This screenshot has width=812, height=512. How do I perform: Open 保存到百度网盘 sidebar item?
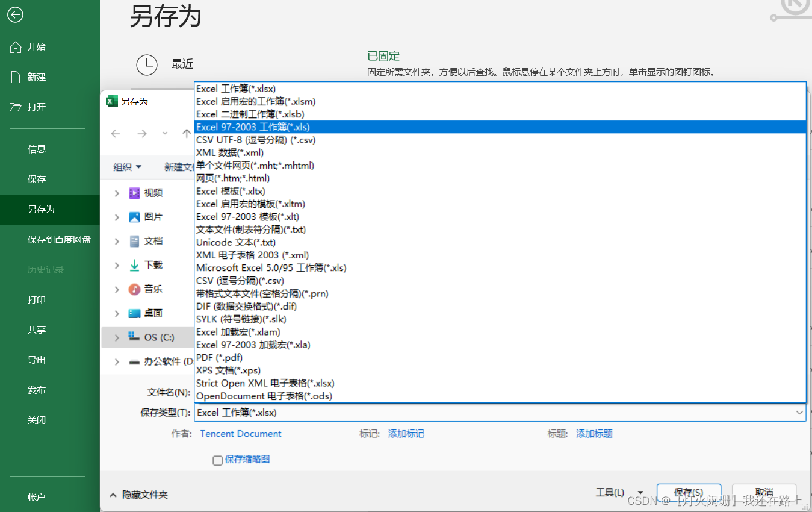(x=50, y=240)
